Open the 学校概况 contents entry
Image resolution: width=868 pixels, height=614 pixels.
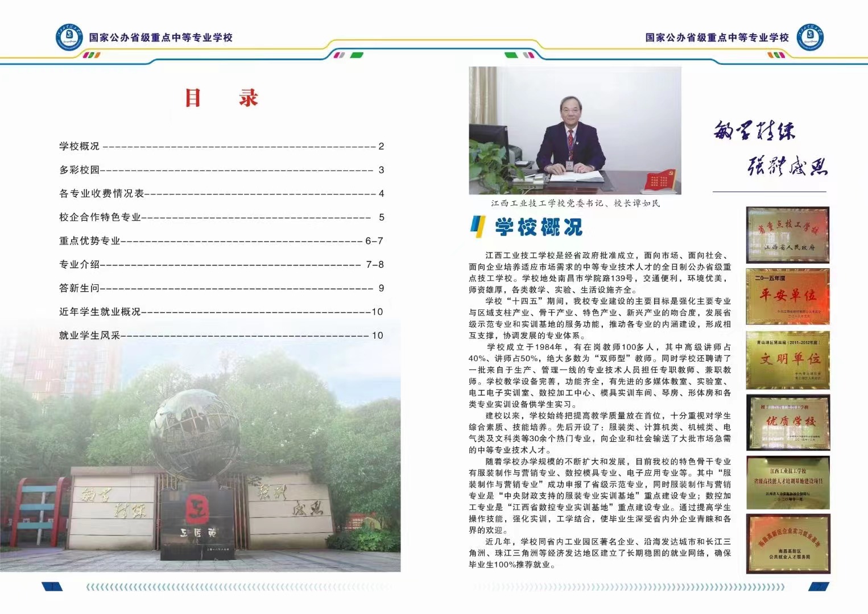tap(80, 146)
